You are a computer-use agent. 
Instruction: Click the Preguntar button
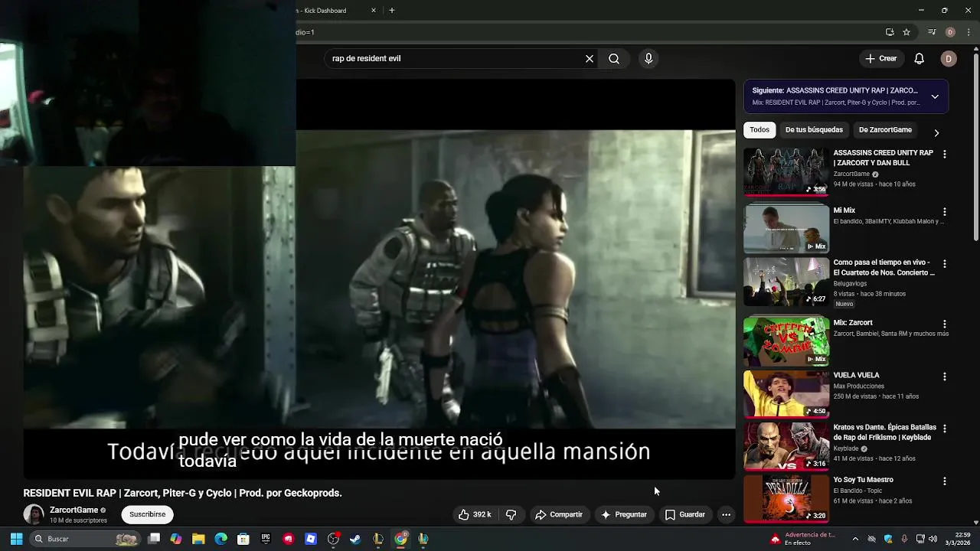click(x=624, y=514)
